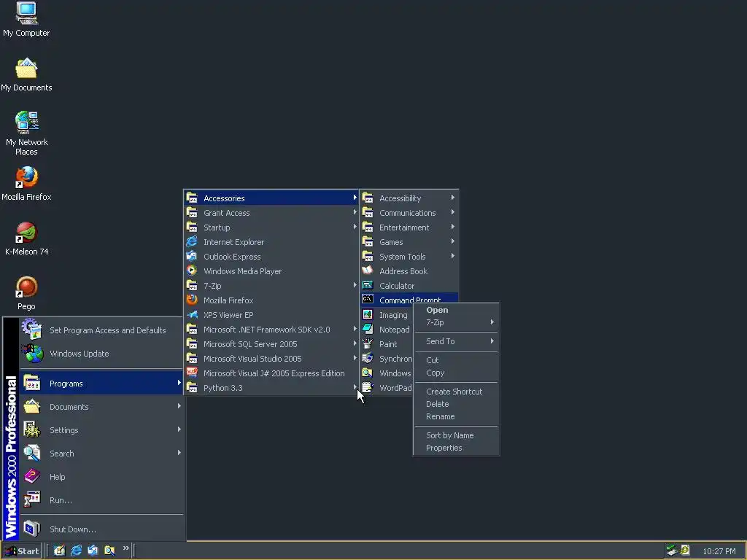Expand the 7-Zip programs folder
747x560 pixels.
[x=271, y=286]
